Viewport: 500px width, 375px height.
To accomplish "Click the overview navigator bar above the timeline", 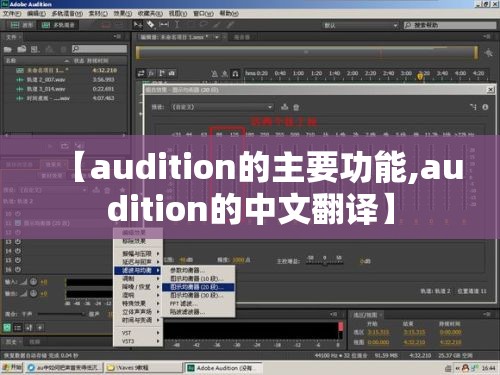I will [307, 53].
